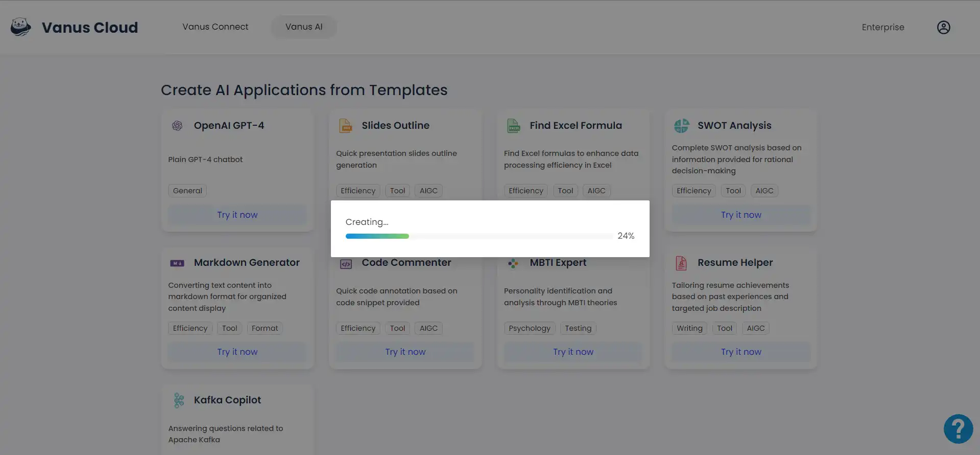Image resolution: width=980 pixels, height=455 pixels.
Task: Click the Efficiency tag on Code Commenter
Action: [x=358, y=328]
